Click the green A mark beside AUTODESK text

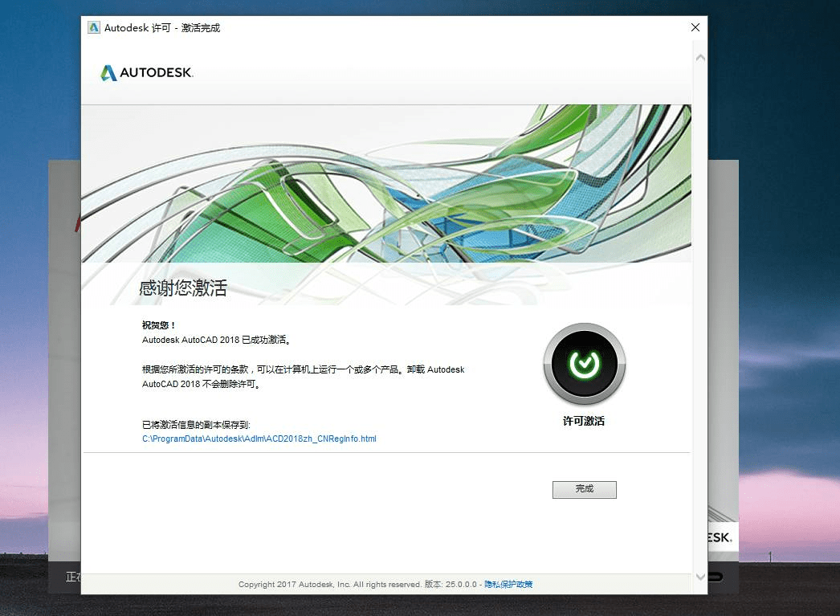click(108, 71)
